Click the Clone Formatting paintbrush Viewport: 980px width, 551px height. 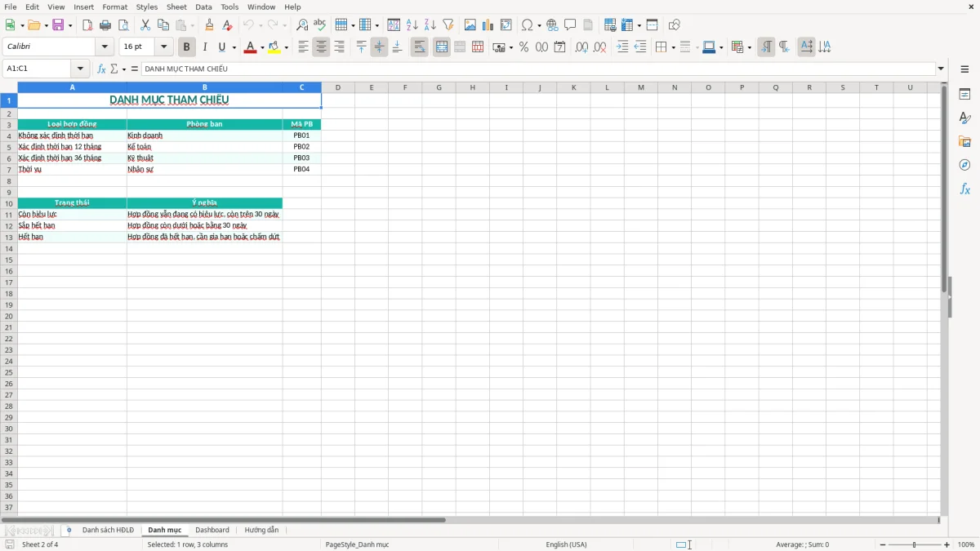[x=210, y=25]
